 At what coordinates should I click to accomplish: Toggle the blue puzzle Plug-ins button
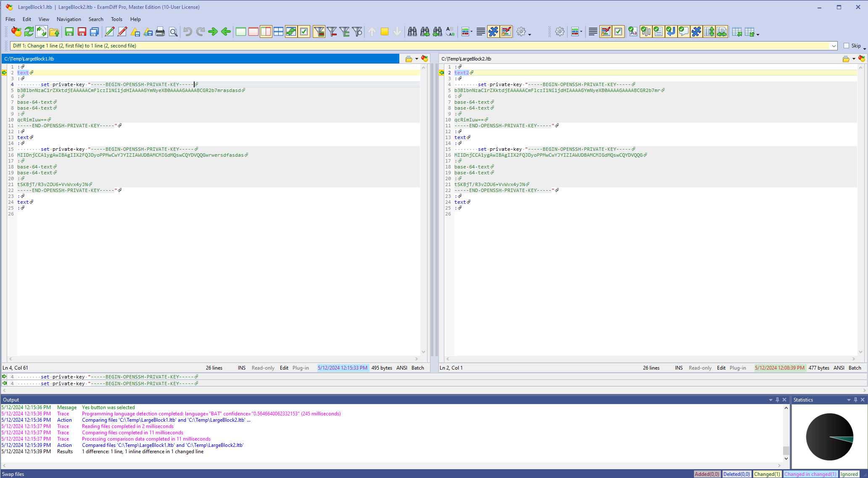(x=493, y=32)
